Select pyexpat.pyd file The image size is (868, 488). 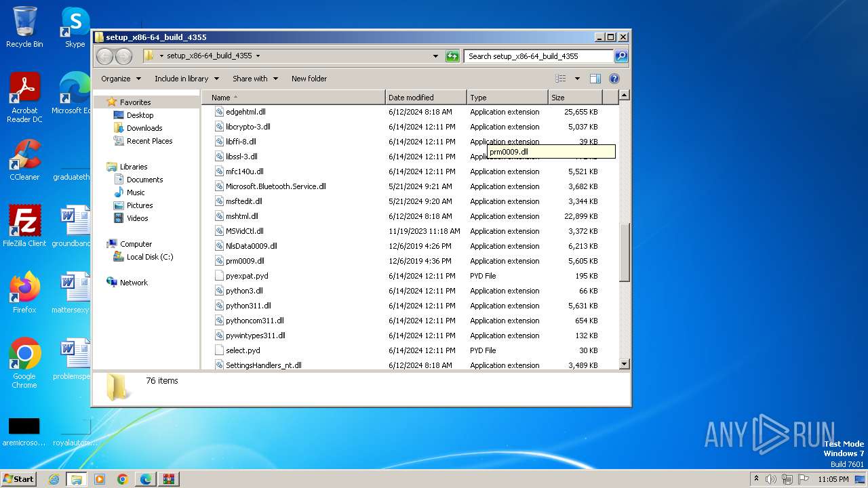click(247, 276)
